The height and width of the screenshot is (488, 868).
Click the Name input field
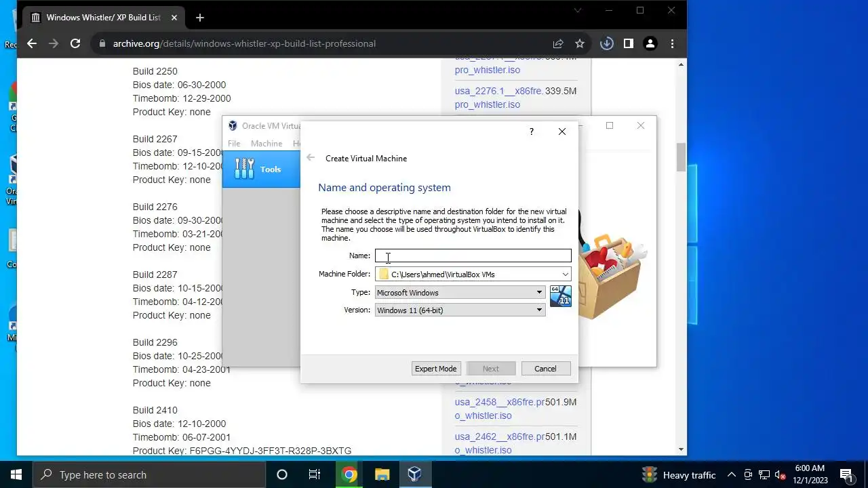click(473, 256)
